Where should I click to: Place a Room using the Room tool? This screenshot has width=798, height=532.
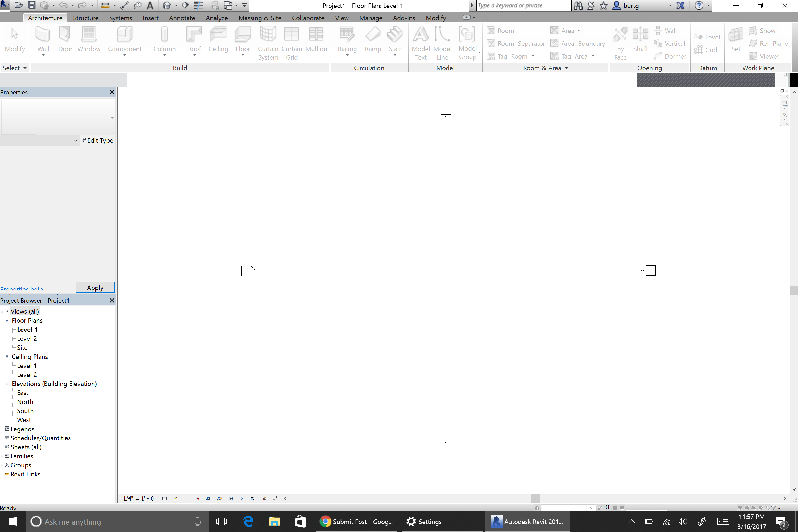505,30
